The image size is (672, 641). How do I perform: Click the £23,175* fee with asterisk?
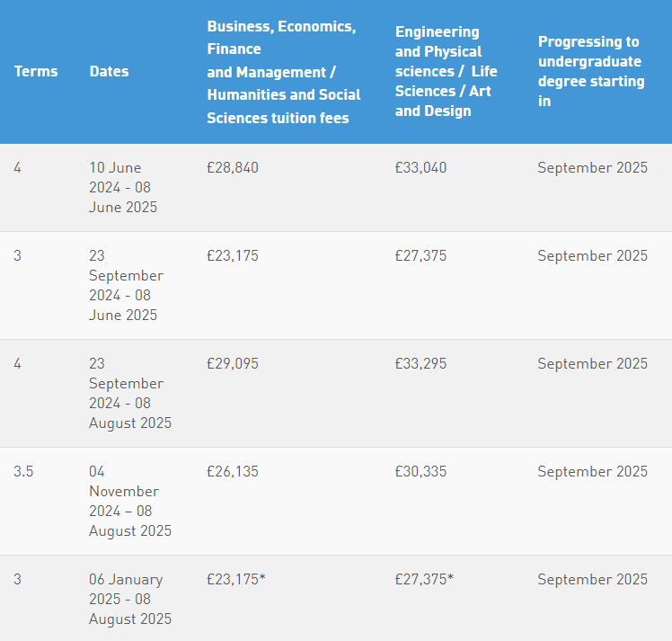click(x=236, y=580)
